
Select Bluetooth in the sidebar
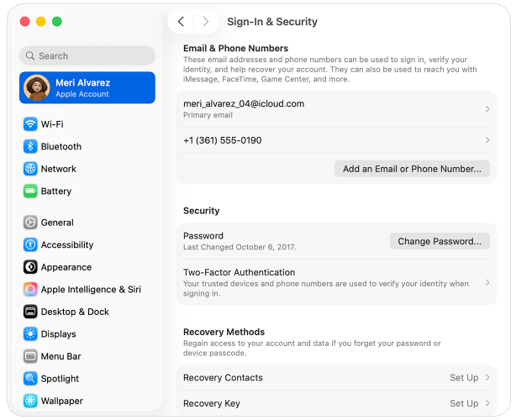point(61,146)
